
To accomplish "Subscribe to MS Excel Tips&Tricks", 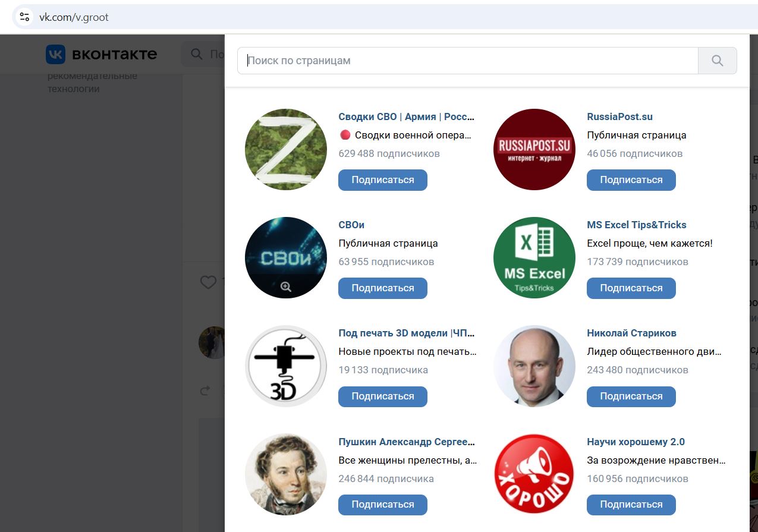I will point(631,288).
